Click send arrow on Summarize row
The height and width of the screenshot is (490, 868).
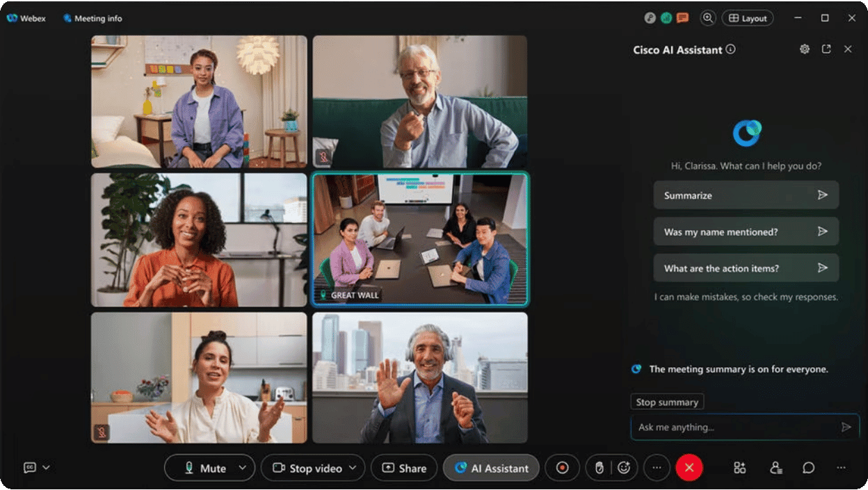click(823, 195)
